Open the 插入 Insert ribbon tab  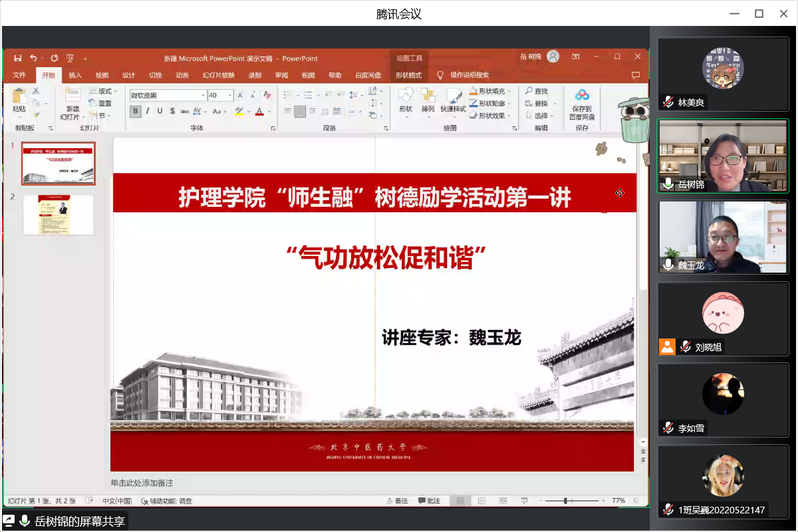click(75, 75)
